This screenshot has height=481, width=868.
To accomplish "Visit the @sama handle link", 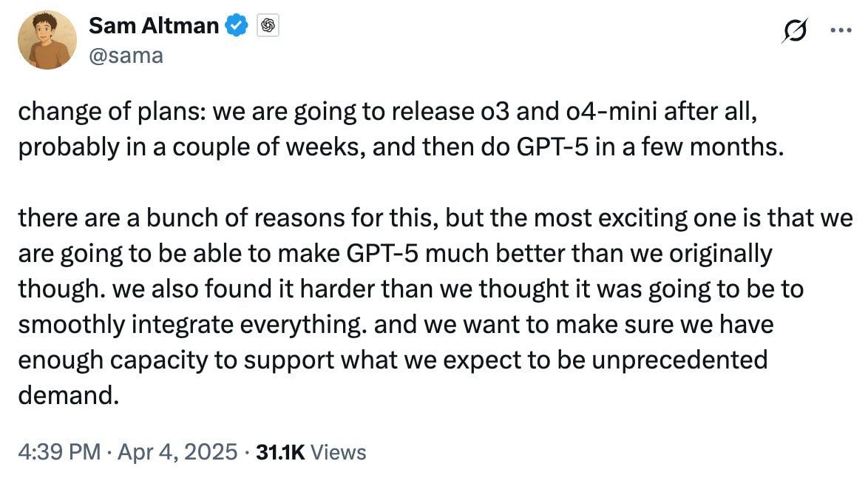I will click(x=126, y=55).
